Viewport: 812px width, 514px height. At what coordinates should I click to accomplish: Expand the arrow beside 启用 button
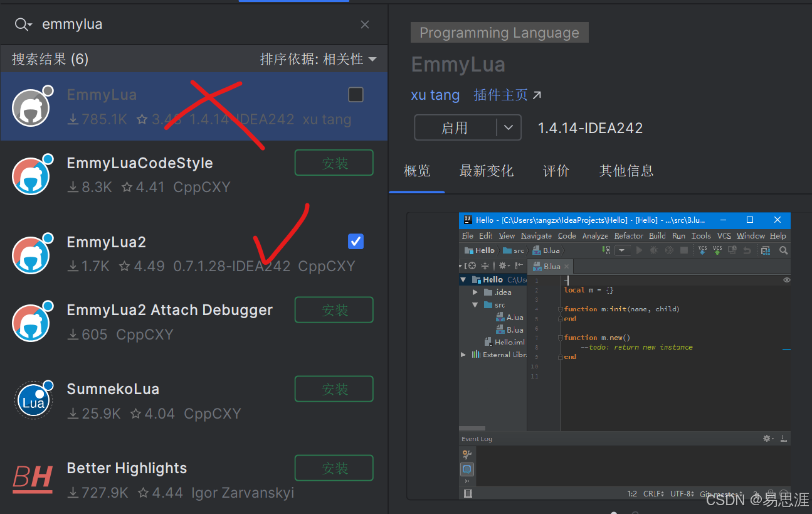(x=509, y=128)
